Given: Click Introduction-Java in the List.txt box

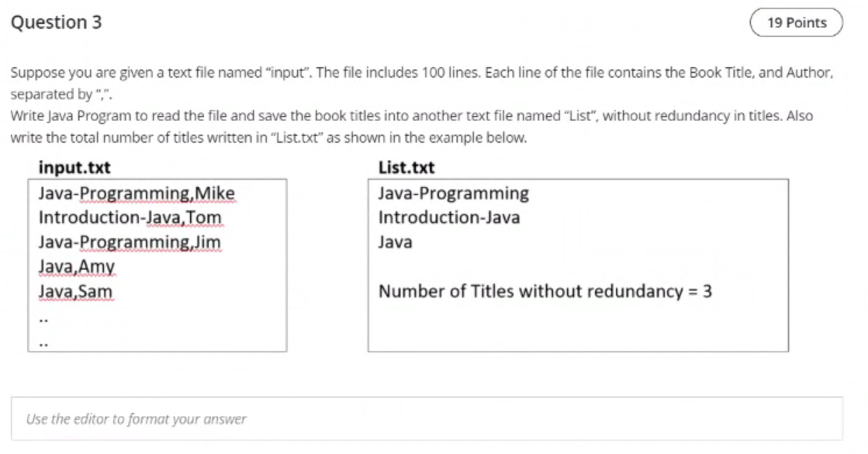Looking at the screenshot, I should [x=449, y=217].
